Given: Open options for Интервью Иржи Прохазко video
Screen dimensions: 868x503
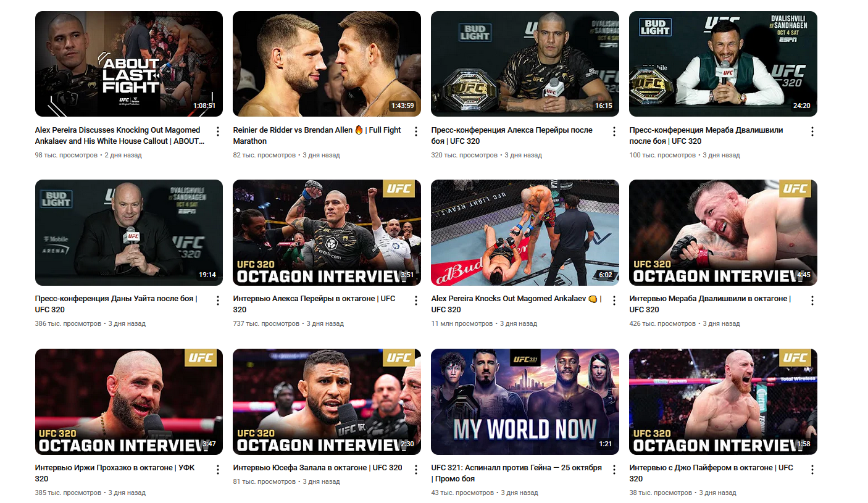Looking at the screenshot, I should (x=217, y=469).
